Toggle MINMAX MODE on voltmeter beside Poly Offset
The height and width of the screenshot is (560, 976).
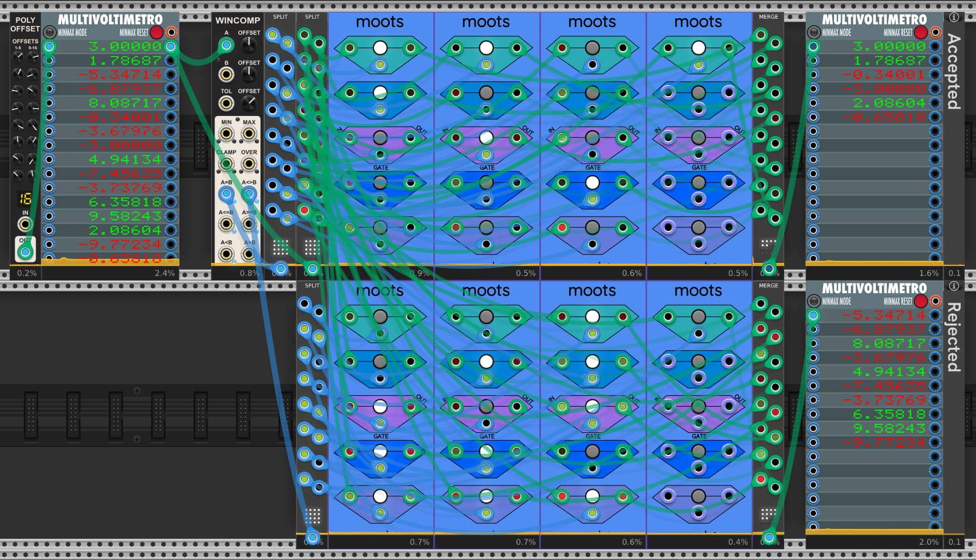point(50,32)
